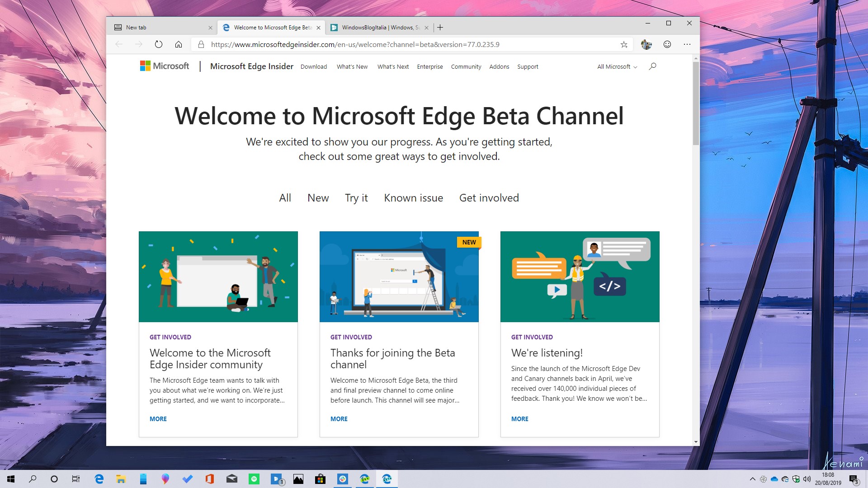Open the What's Next nav link

393,66
